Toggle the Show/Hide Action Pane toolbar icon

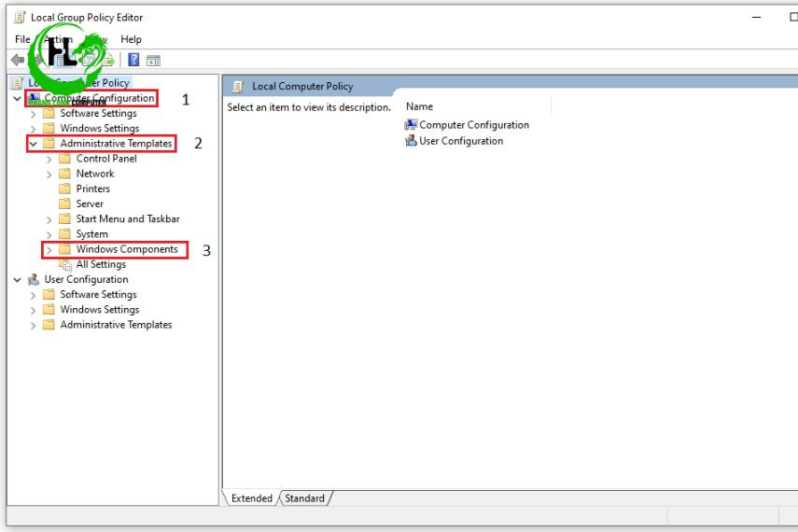point(153,61)
